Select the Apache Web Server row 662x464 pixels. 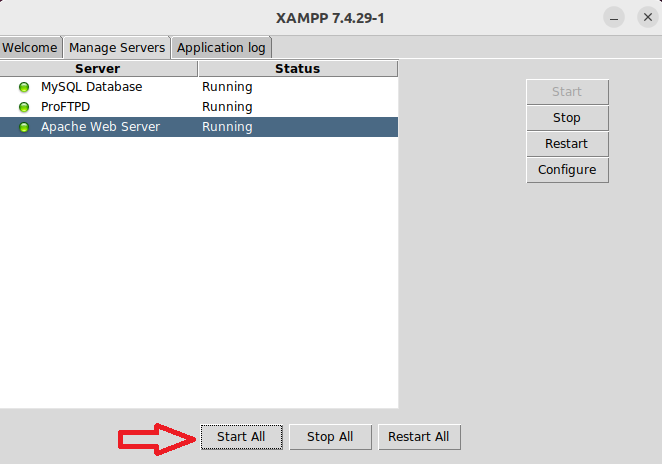100,127
